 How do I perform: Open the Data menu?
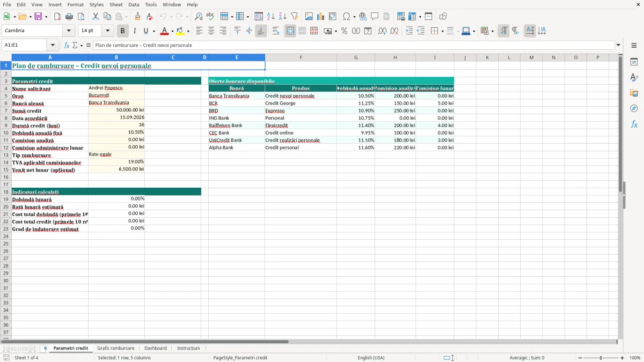134,4
